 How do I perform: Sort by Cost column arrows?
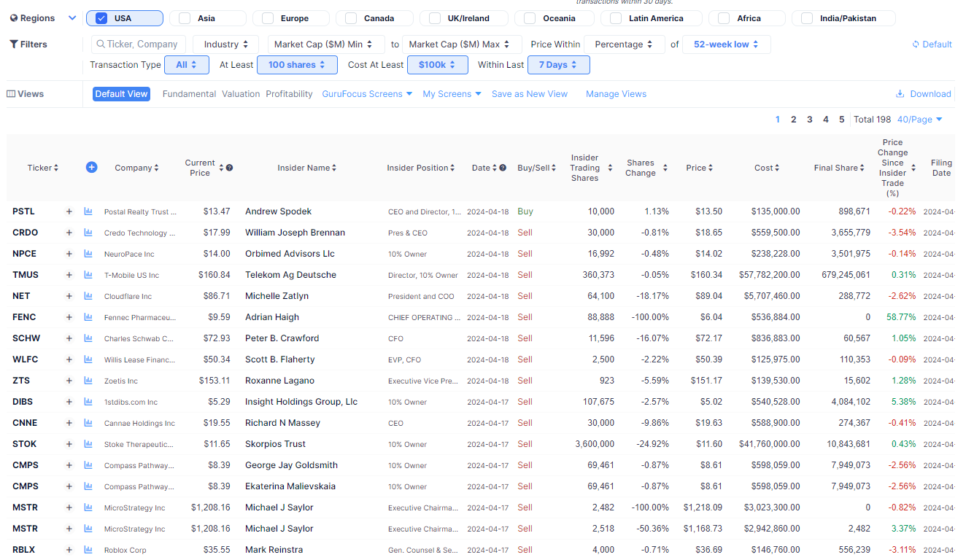point(777,168)
